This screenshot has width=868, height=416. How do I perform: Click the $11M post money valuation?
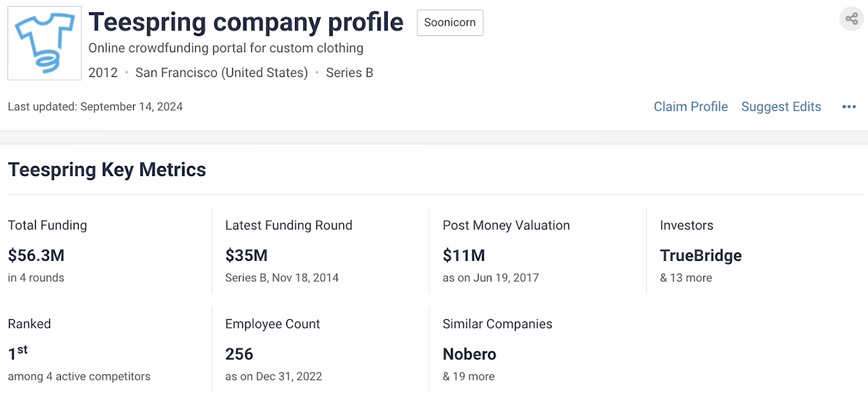point(464,255)
